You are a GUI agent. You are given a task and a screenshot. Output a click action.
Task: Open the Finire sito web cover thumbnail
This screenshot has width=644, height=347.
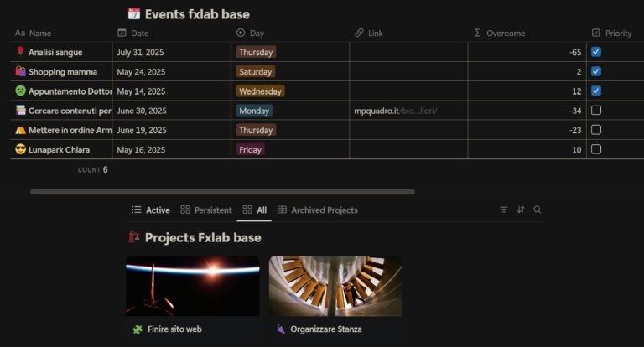pyautogui.click(x=192, y=286)
